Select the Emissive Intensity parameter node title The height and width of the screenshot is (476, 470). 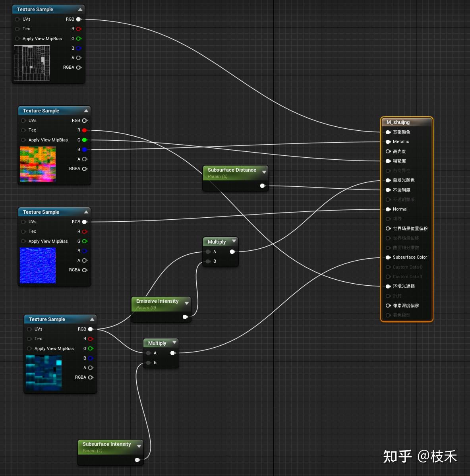click(x=158, y=301)
